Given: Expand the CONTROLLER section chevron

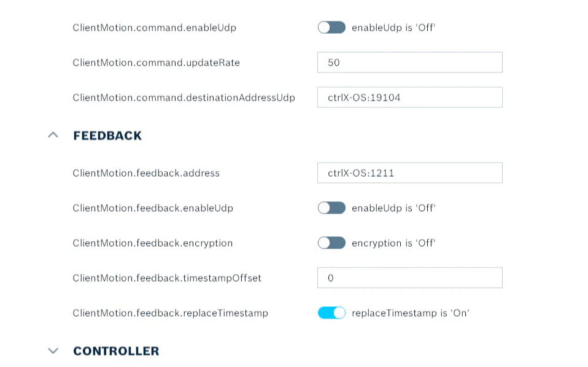Looking at the screenshot, I should coord(53,351).
